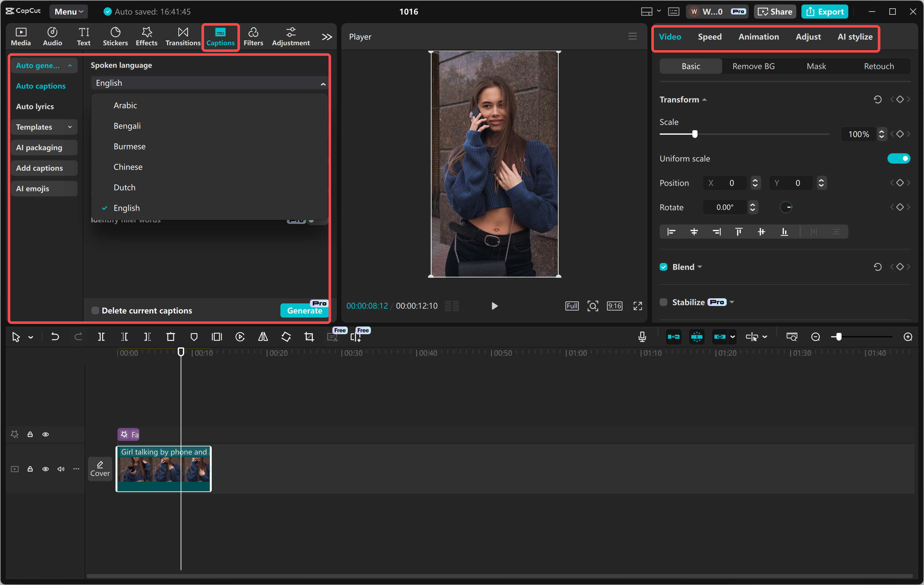This screenshot has height=585, width=924.
Task: Click the Scale slider handle
Action: (x=695, y=134)
